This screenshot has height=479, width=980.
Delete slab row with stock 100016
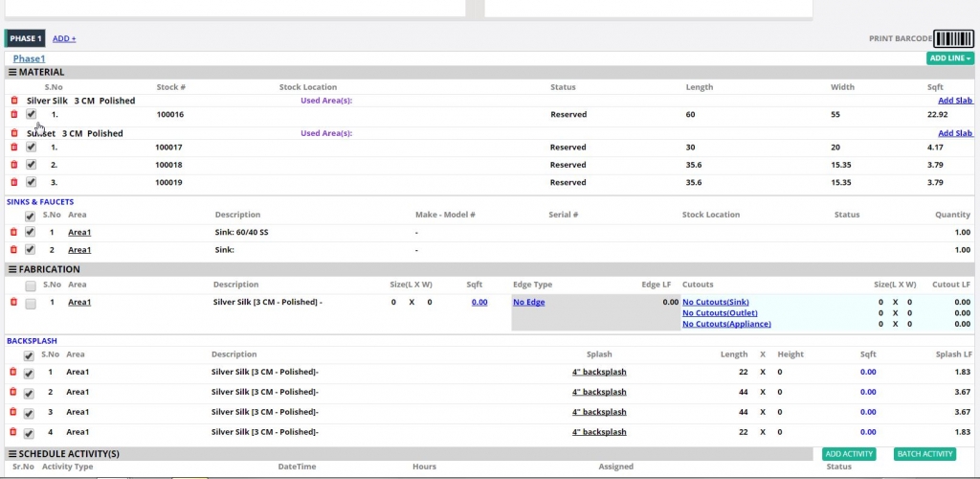click(x=14, y=114)
